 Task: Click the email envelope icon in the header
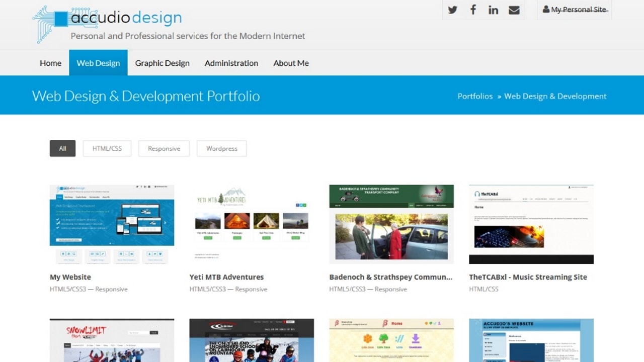514,10
